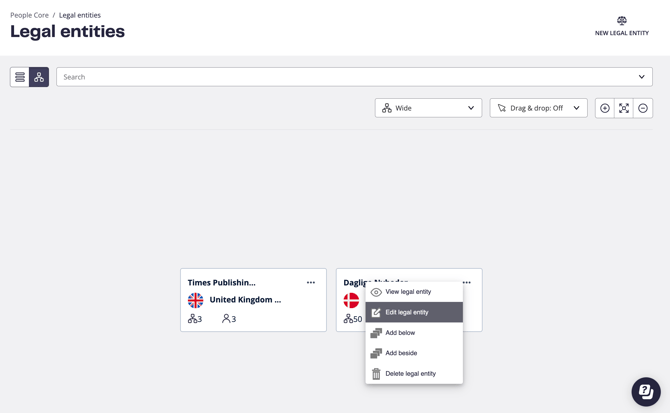Click the zoom in icon
670x413 pixels.
605,108
